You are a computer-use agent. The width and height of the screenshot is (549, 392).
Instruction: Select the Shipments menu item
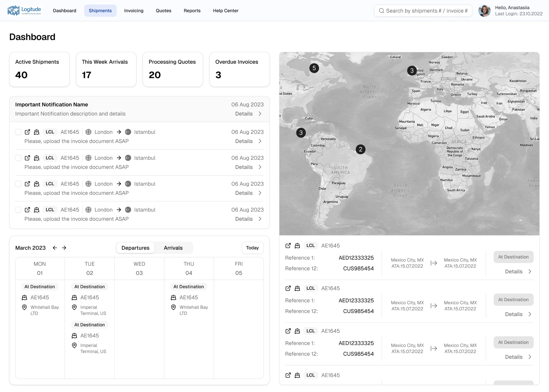[x=100, y=11]
